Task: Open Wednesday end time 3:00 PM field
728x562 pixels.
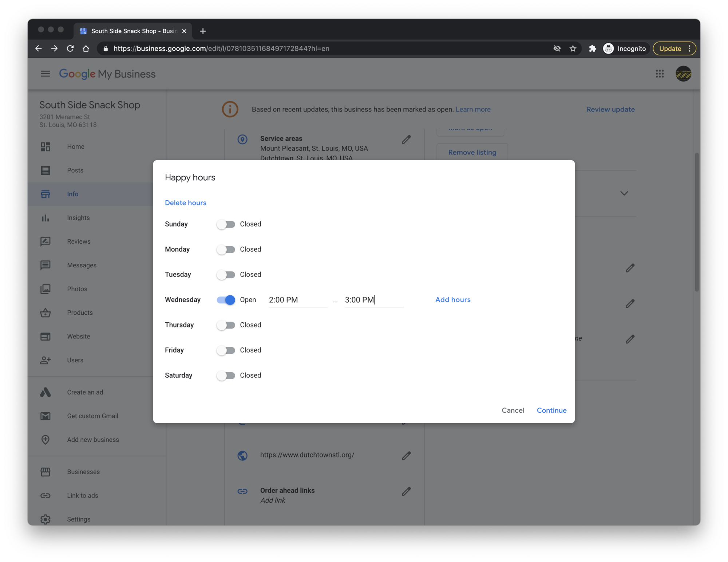Action: [374, 300]
